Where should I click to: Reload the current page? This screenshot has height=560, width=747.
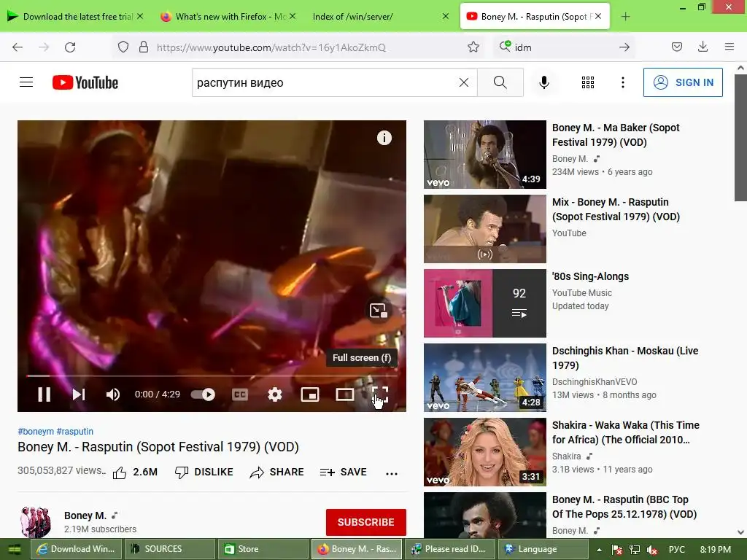(x=70, y=47)
